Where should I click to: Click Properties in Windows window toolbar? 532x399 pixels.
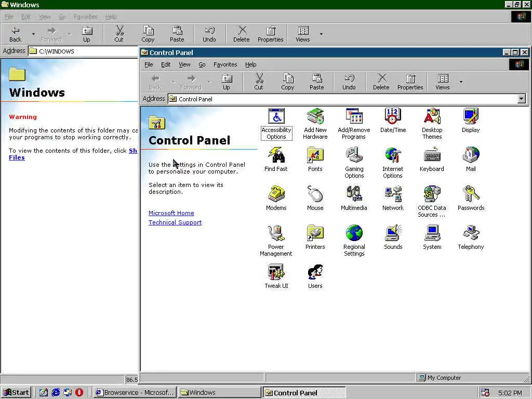click(270, 34)
